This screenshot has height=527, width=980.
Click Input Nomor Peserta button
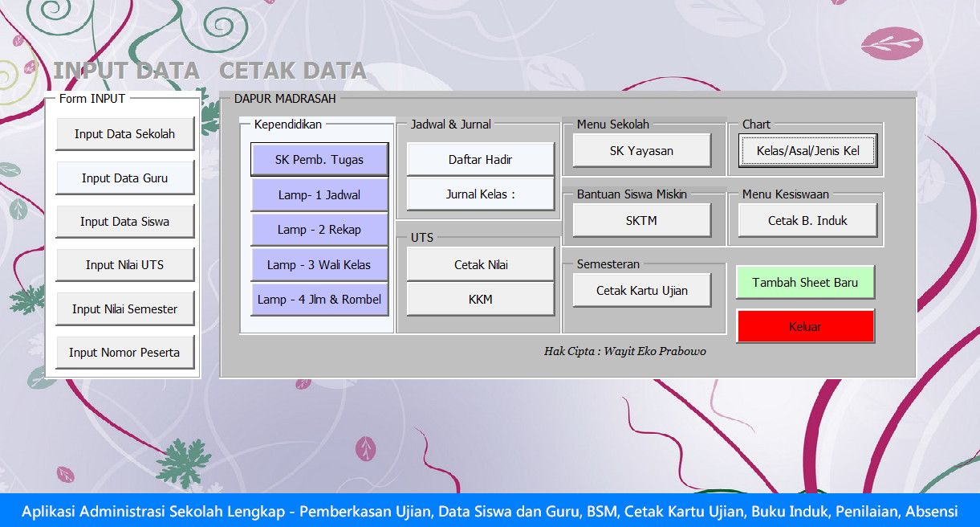(x=125, y=353)
